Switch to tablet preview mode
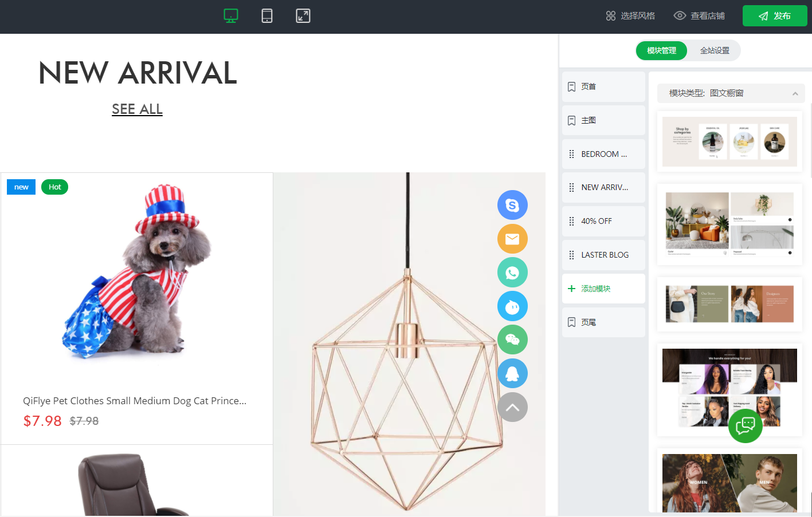Image resolution: width=812 pixels, height=517 pixels. (267, 16)
